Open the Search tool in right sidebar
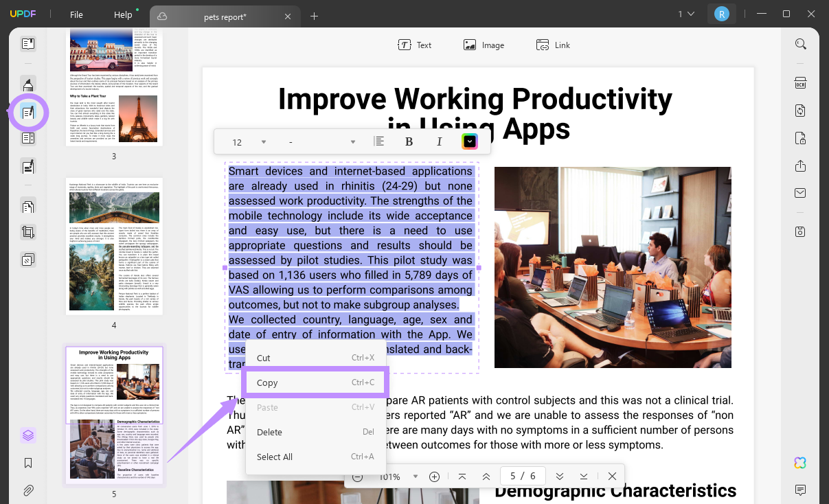 pos(800,43)
